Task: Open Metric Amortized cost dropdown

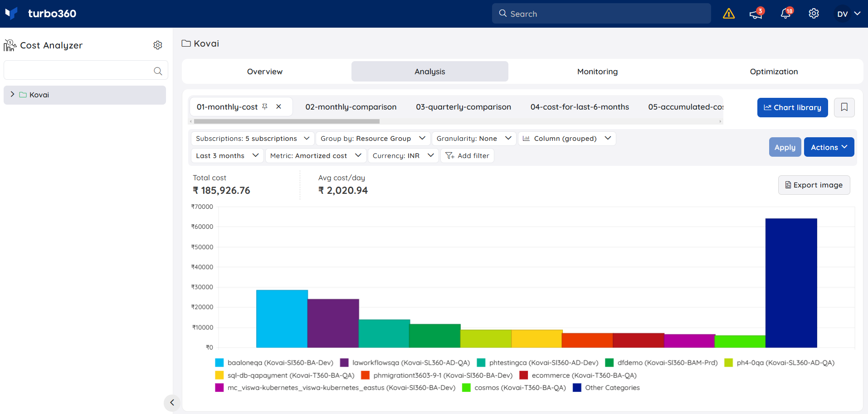Action: (316, 155)
